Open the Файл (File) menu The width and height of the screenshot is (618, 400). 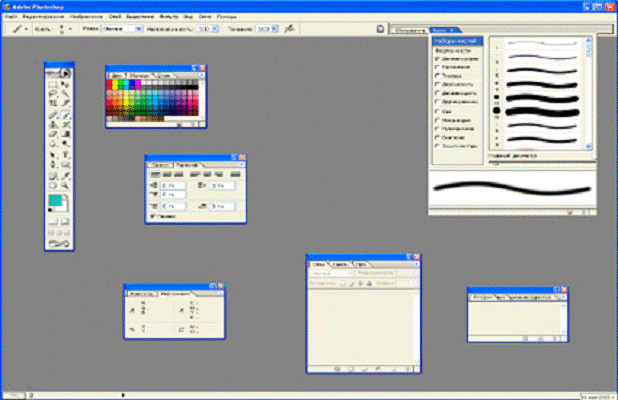click(x=11, y=17)
